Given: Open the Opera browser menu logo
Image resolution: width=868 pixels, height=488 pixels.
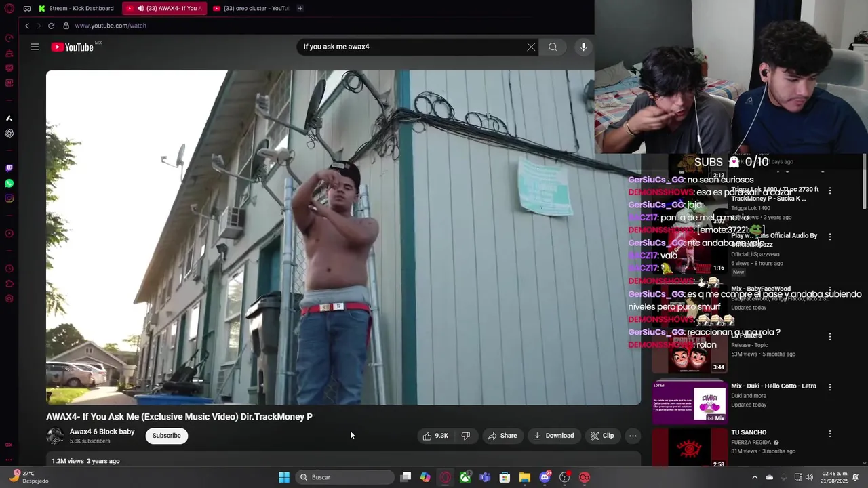Looking at the screenshot, I should pyautogui.click(x=9, y=8).
